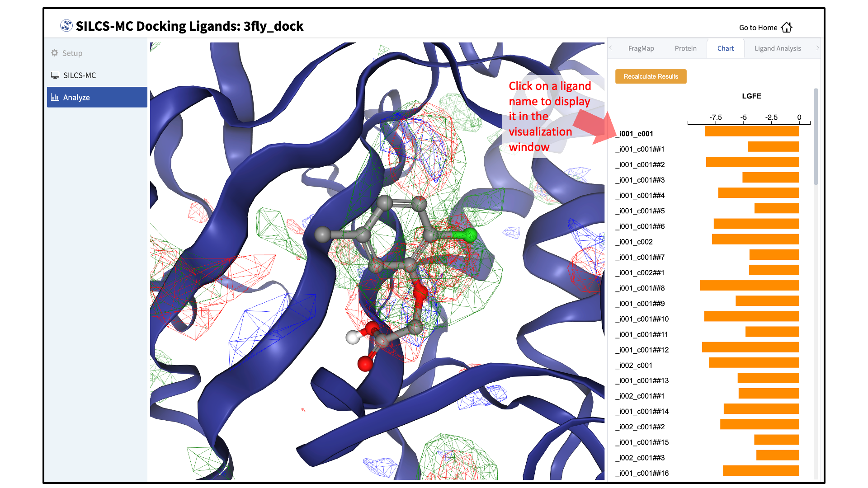Select ligand _i001_c001##4

tap(640, 195)
